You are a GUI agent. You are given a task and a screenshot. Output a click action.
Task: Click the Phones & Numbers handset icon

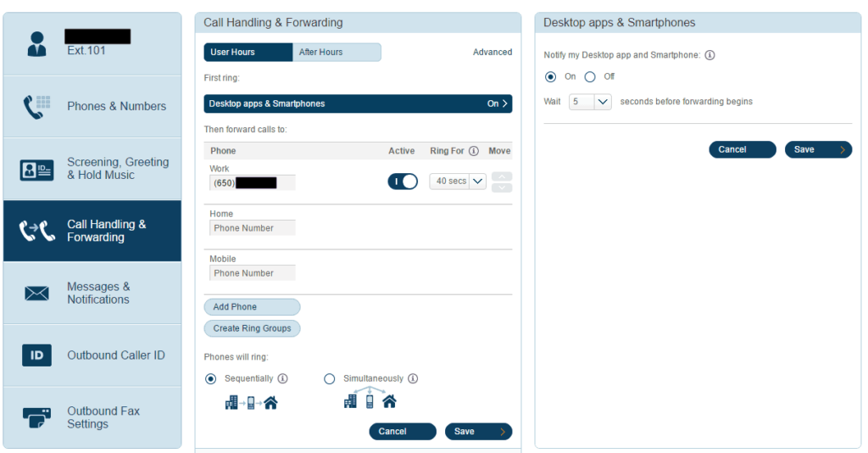click(x=37, y=106)
